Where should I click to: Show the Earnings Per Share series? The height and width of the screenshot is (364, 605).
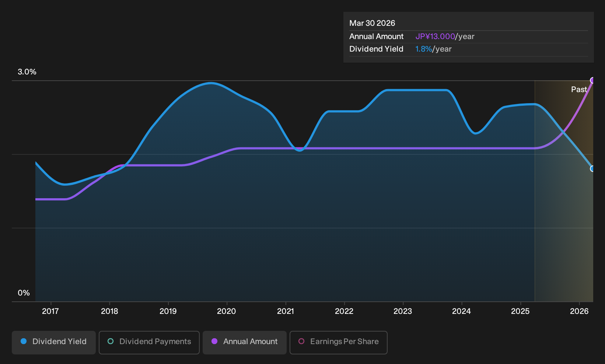(x=339, y=342)
